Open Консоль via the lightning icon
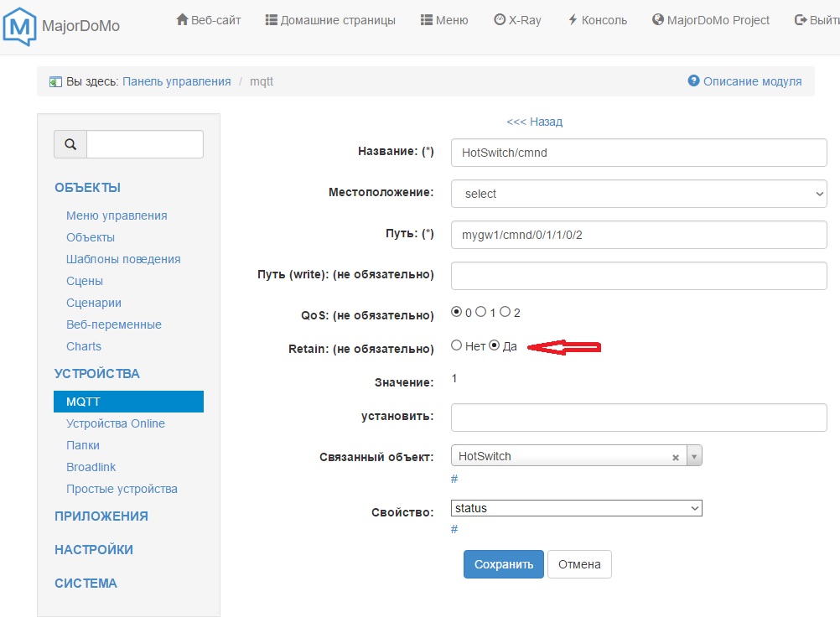The width and height of the screenshot is (840, 633). point(573,19)
